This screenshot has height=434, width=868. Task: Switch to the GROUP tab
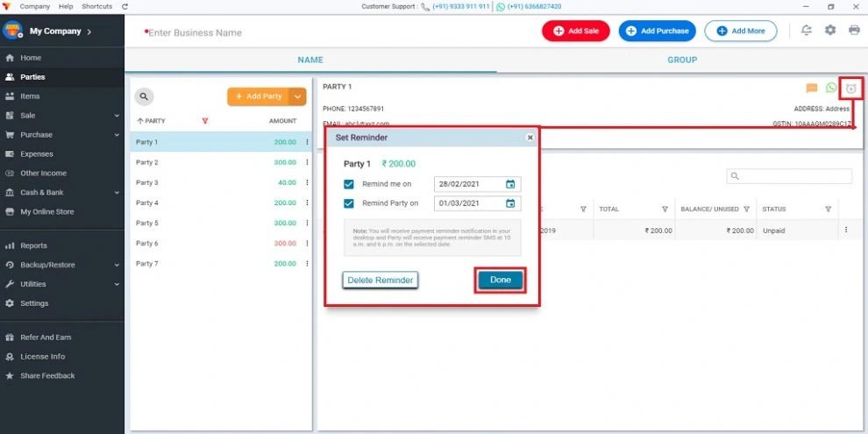pos(682,60)
